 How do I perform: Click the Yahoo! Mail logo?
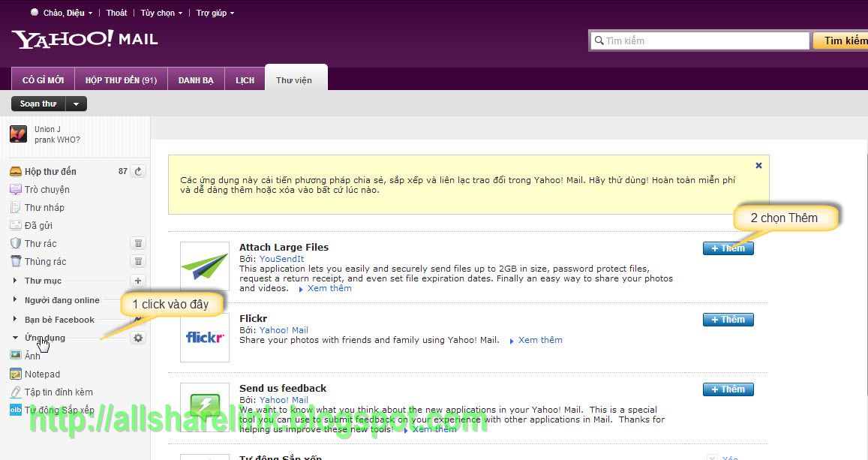coord(85,39)
